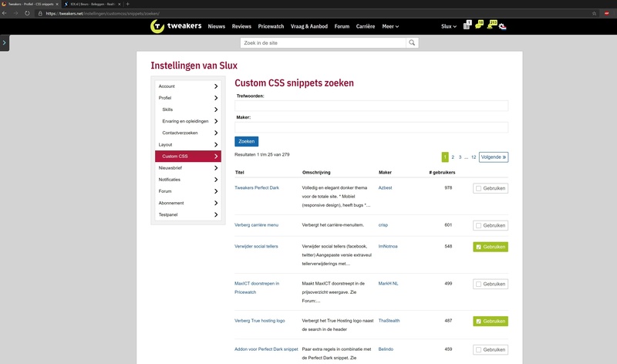This screenshot has height=364, width=617.
Task: Reload the page with refresh icon
Action: pos(27,13)
